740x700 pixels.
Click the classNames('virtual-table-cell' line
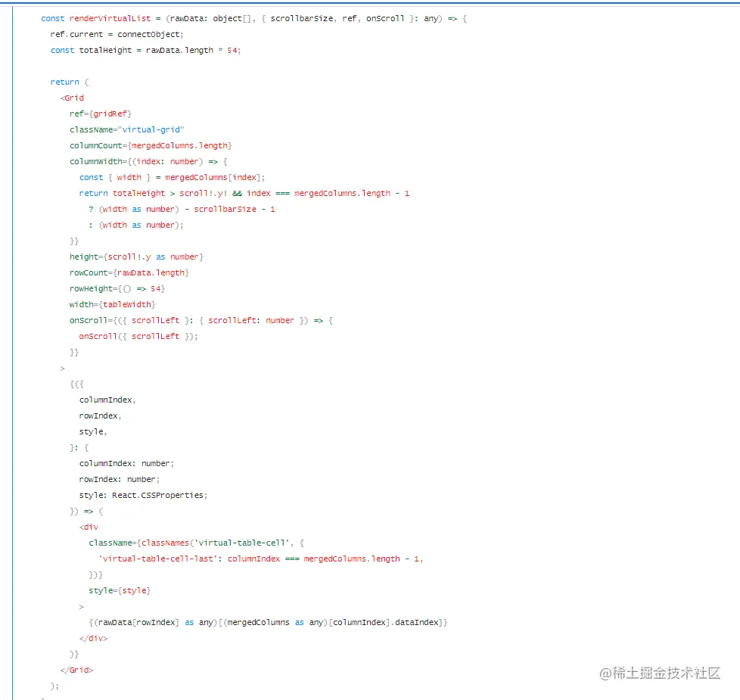196,543
